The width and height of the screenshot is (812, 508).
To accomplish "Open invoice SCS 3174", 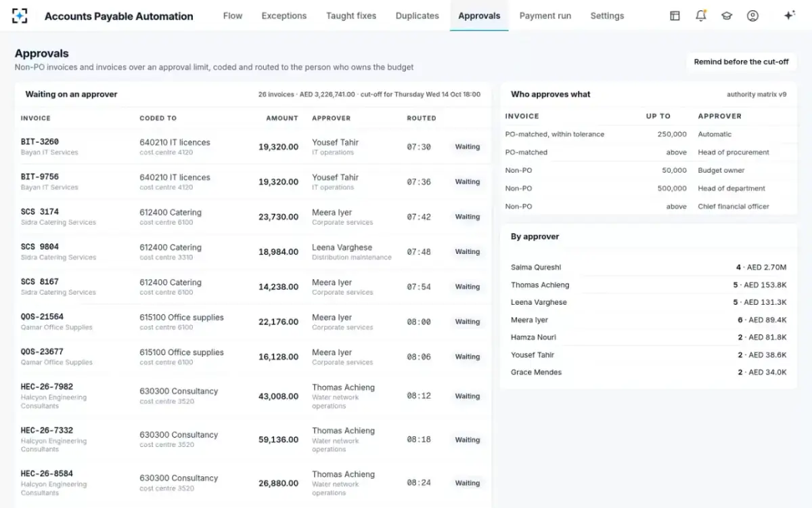I will tap(40, 212).
